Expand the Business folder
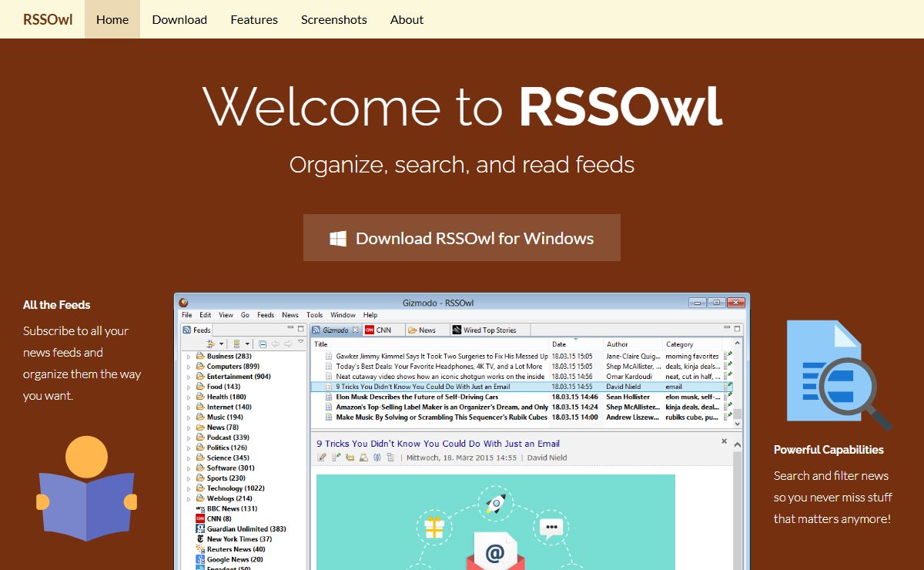 click(x=189, y=357)
